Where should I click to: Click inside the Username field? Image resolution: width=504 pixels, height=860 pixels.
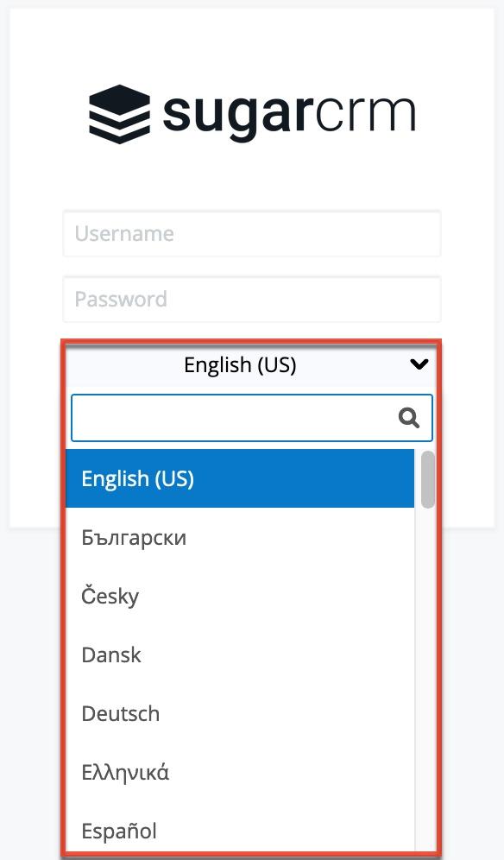(251, 233)
